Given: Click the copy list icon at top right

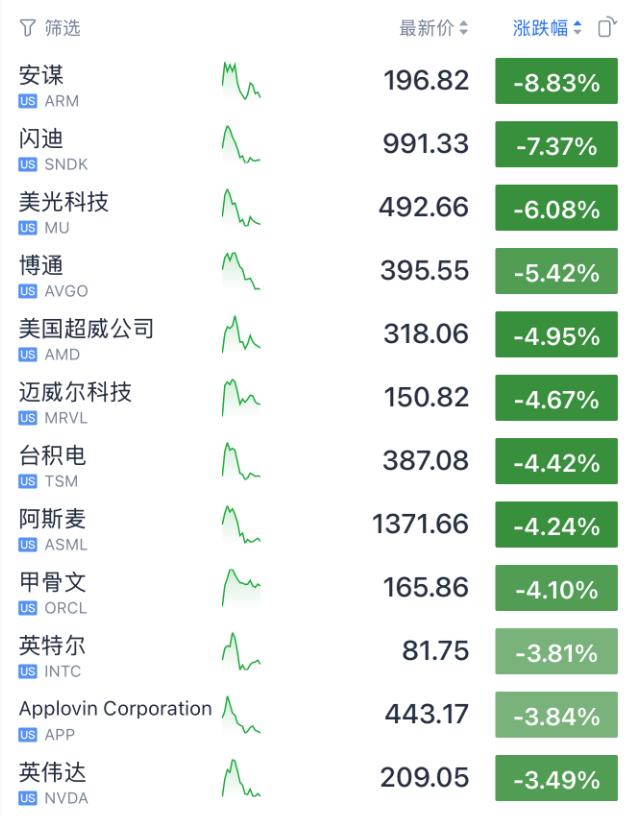Looking at the screenshot, I should click(606, 28).
